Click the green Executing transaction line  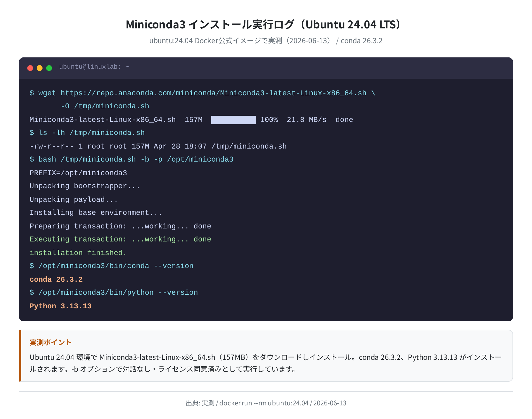click(x=120, y=239)
